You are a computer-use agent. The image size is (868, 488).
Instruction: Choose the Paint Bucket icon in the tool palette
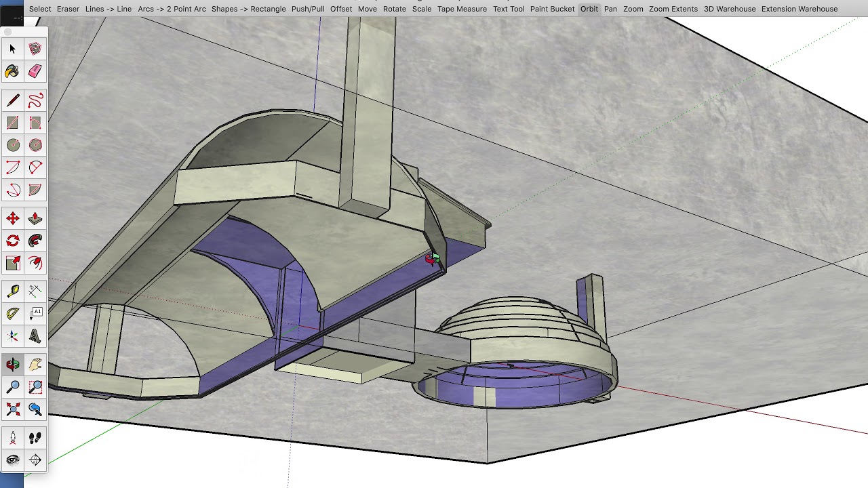coord(13,71)
